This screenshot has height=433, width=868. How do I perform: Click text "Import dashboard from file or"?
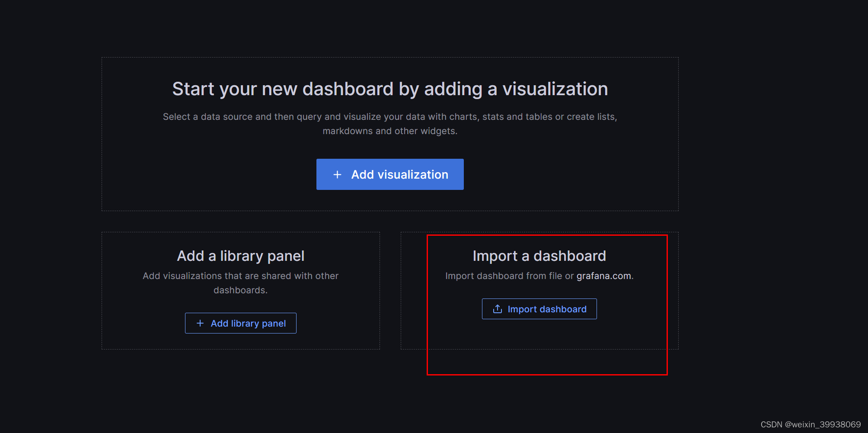click(510, 276)
